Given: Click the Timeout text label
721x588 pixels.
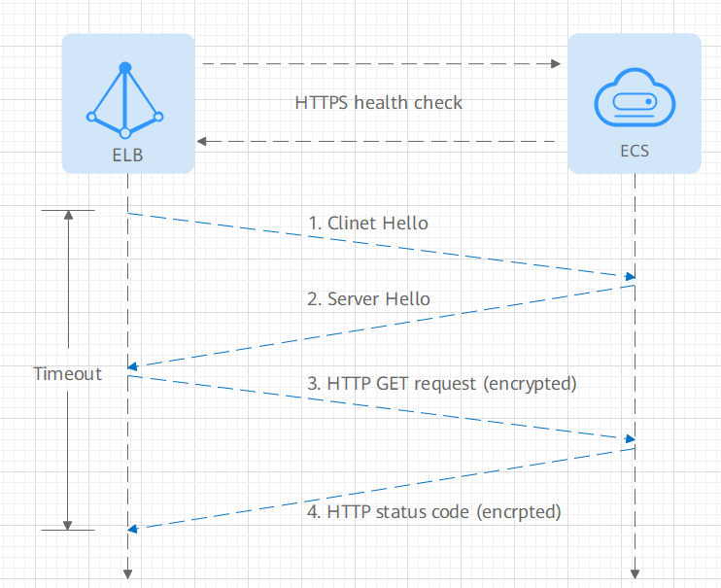Looking at the screenshot, I should pyautogui.click(x=67, y=373).
